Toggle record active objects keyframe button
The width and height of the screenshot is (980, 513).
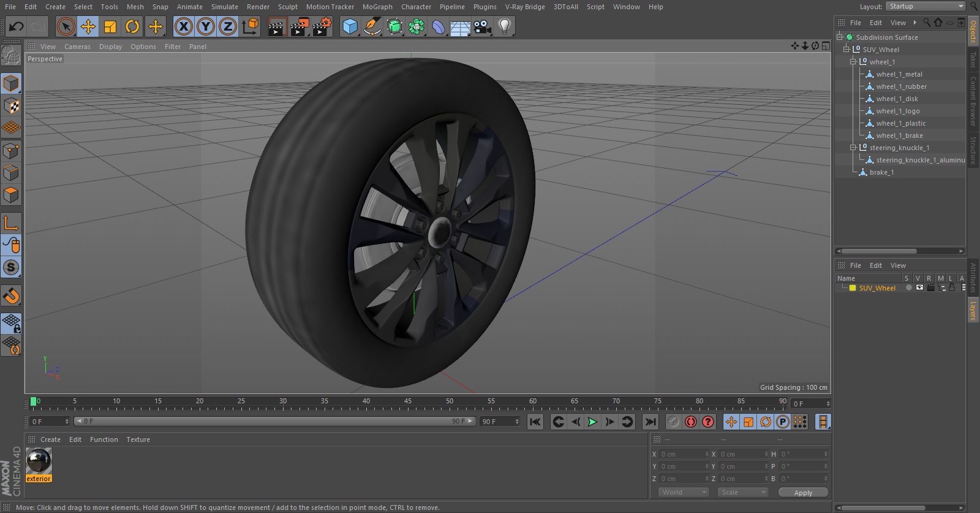[674, 422]
